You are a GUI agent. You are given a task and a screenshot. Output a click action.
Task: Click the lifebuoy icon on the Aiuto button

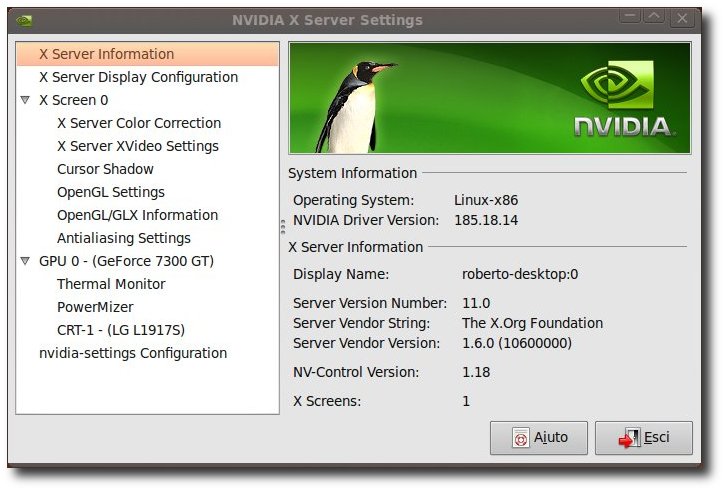(x=520, y=438)
